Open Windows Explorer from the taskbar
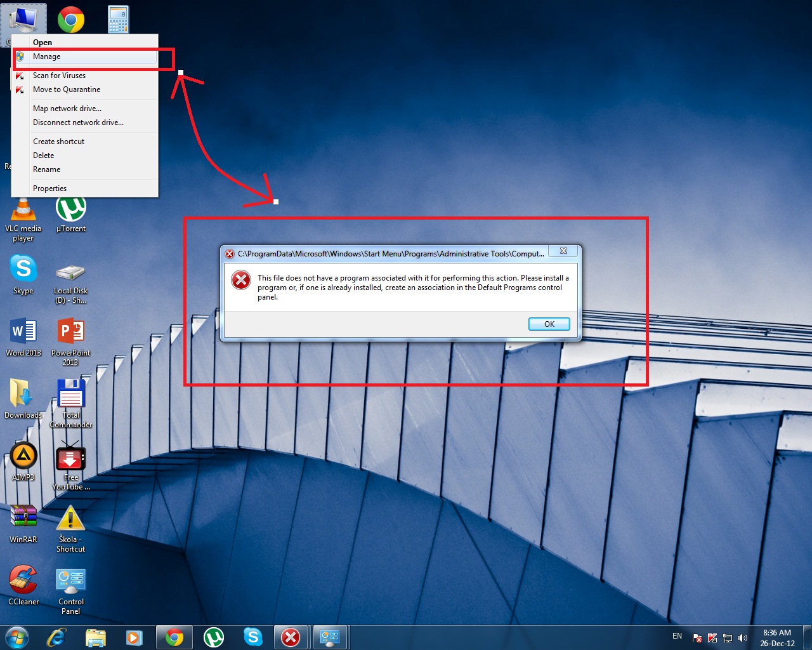Viewport: 812px width, 650px height. pos(96,637)
